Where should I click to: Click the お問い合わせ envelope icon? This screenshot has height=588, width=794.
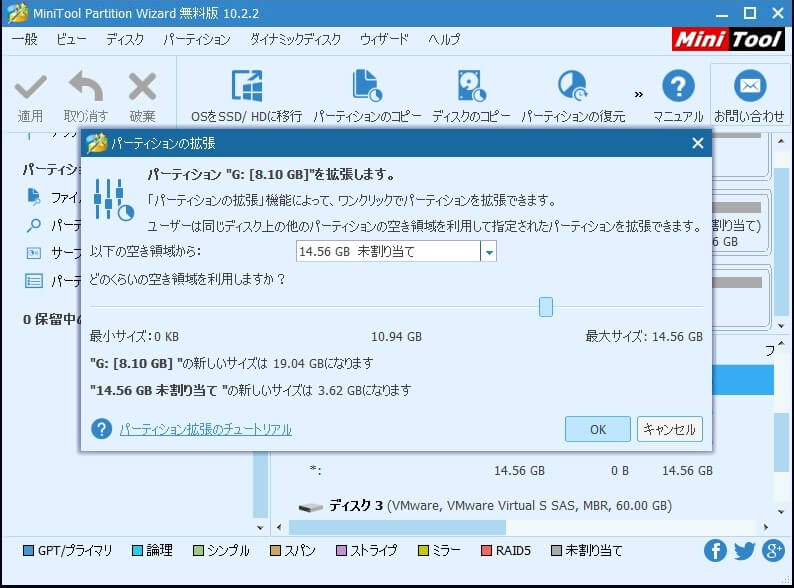click(750, 86)
